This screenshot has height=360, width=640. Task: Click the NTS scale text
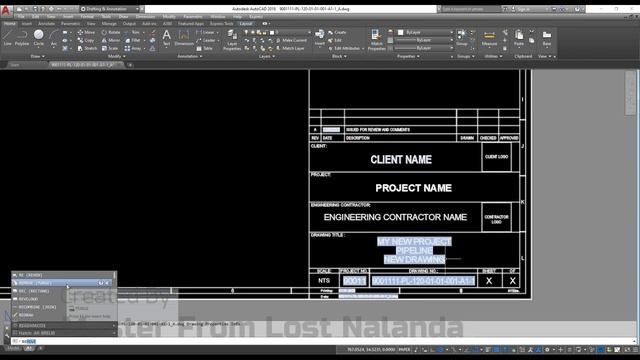(324, 280)
